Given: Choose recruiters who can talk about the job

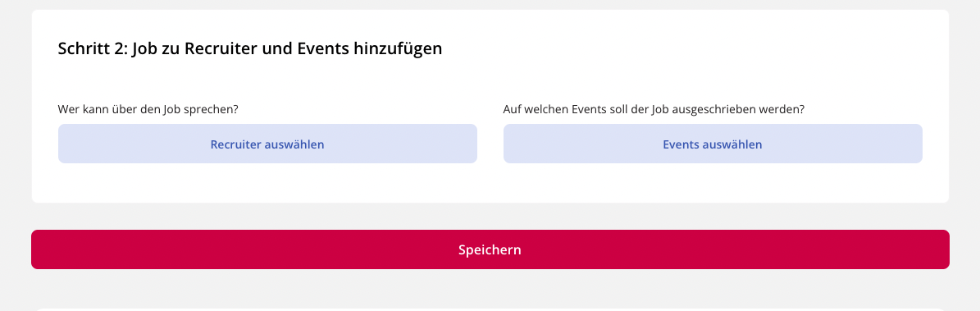Looking at the screenshot, I should [267, 144].
